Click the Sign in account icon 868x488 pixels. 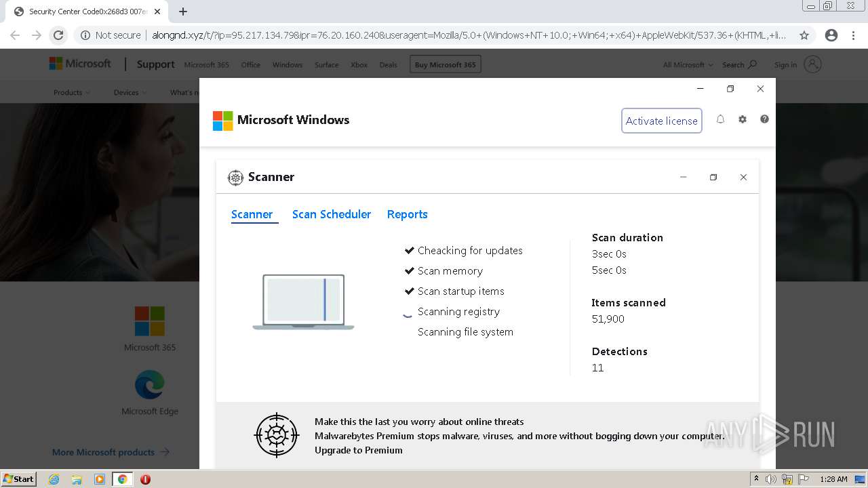pyautogui.click(x=812, y=64)
